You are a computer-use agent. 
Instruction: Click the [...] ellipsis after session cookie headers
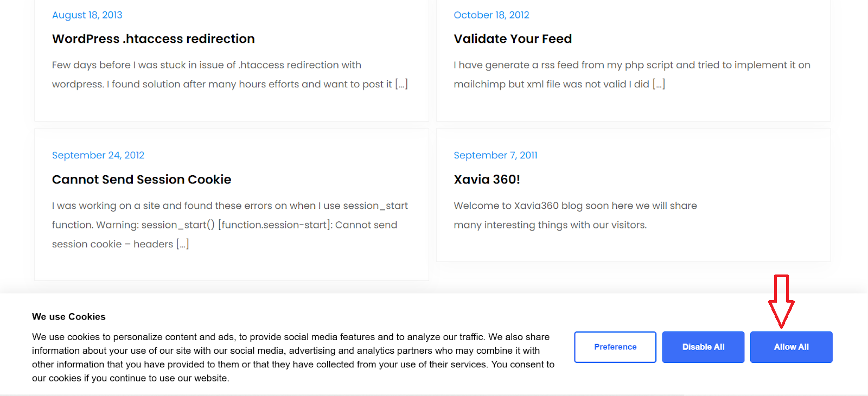click(x=183, y=244)
